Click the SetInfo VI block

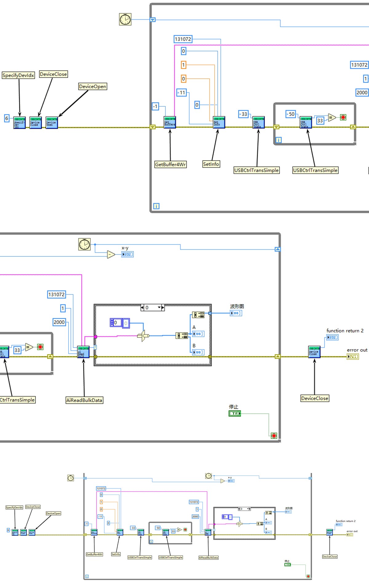pyautogui.click(x=219, y=123)
